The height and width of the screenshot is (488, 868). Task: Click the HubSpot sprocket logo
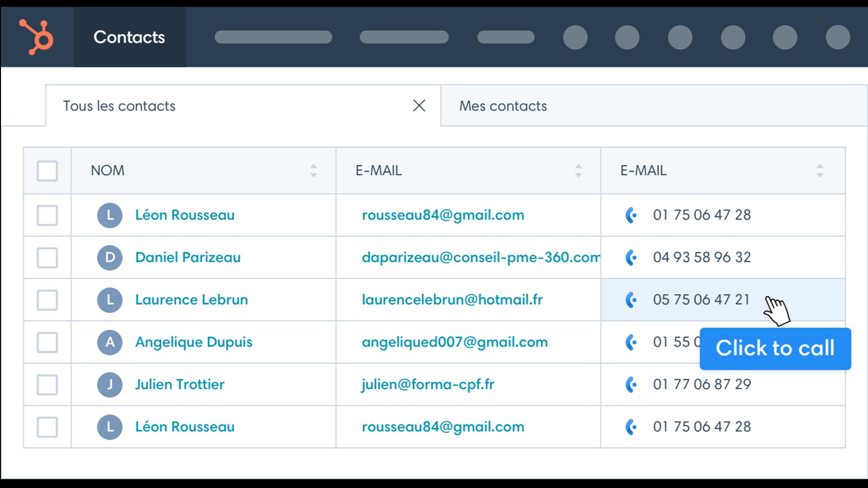point(36,37)
